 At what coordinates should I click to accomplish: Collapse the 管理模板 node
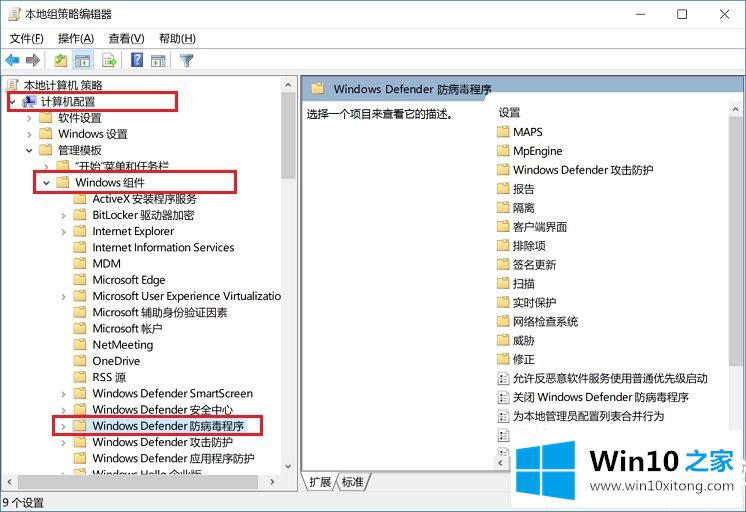click(x=29, y=150)
